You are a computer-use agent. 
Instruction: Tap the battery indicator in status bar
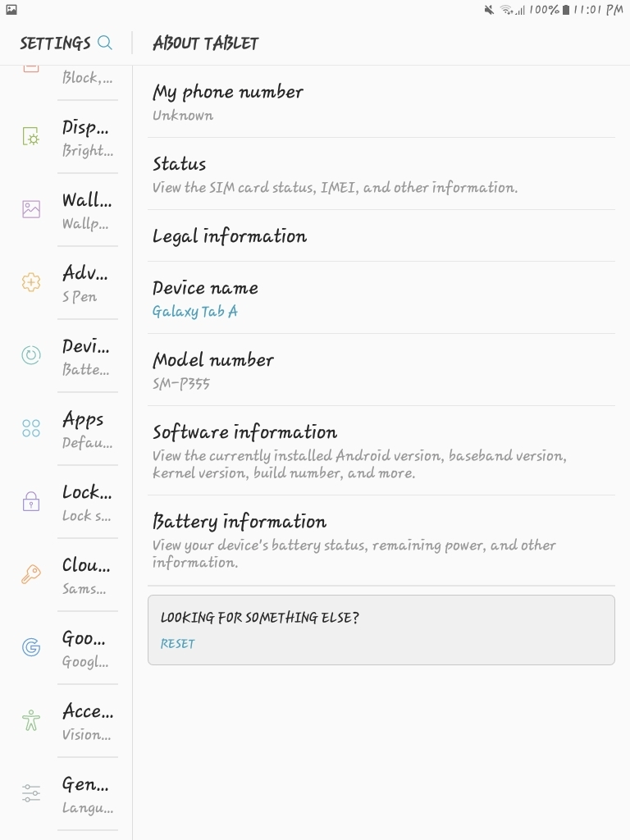coord(565,10)
